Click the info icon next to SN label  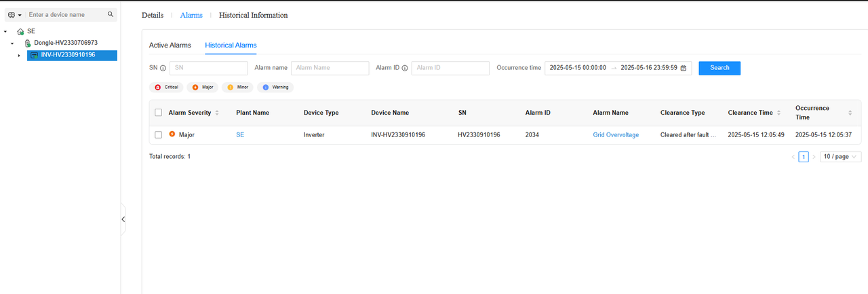pos(163,68)
